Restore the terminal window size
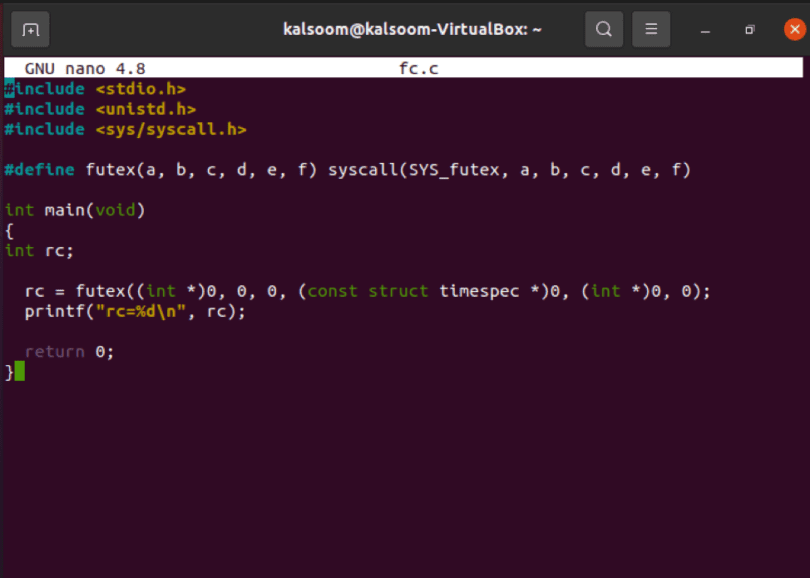 749,30
